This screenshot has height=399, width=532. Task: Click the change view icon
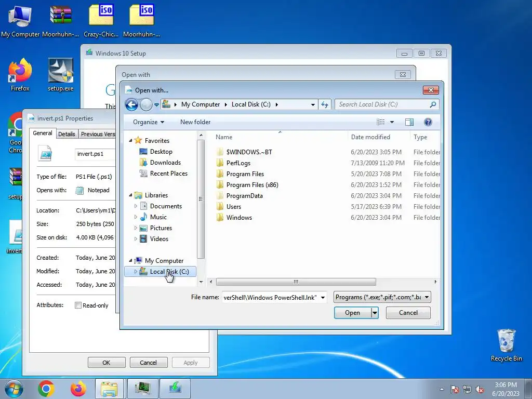point(381,122)
